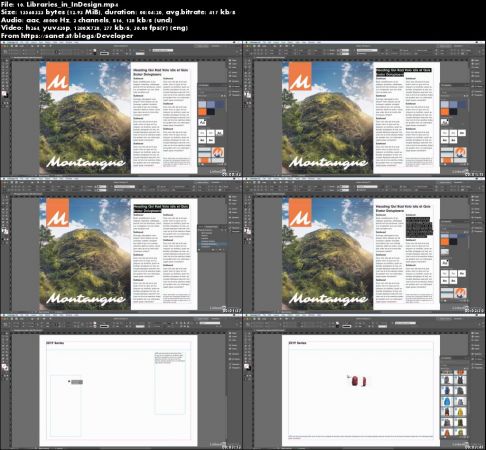
Task: Click the 2019 Series heading in the backpack frame
Action: pos(297,343)
